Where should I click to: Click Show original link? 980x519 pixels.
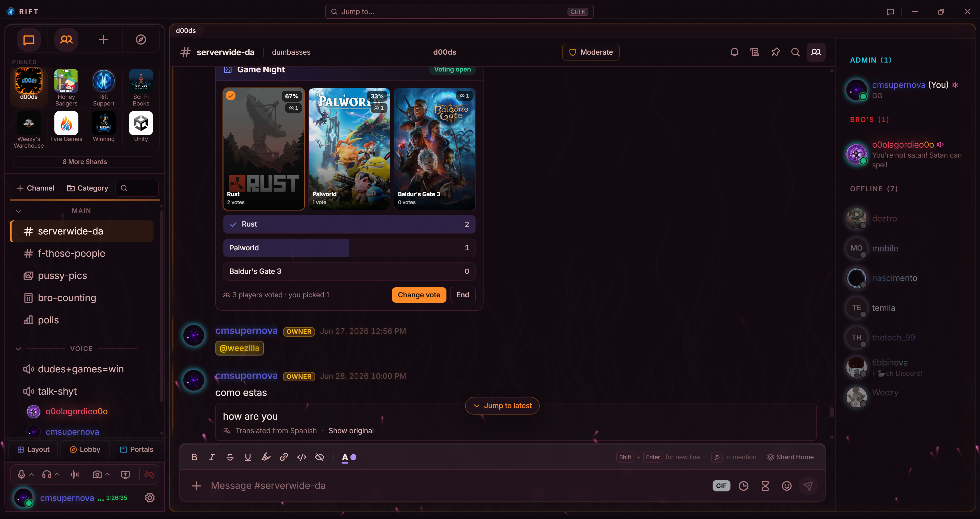(x=351, y=430)
